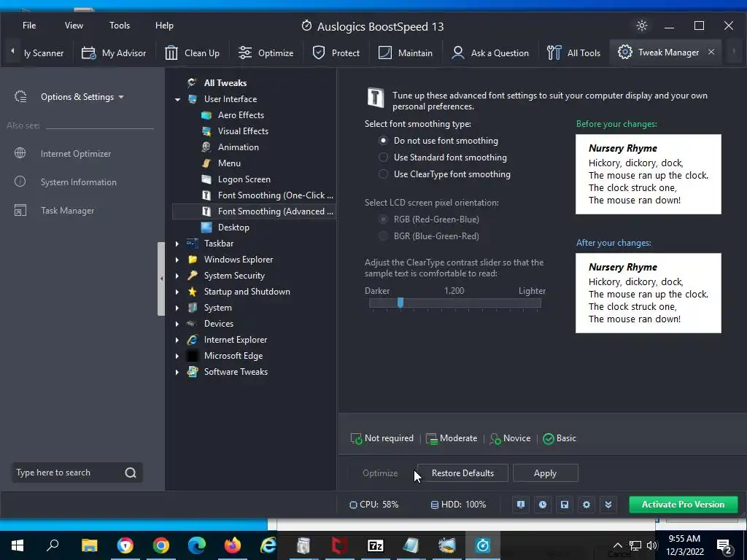Expand the System tree node
Screen dimensions: 747x560
(177, 308)
